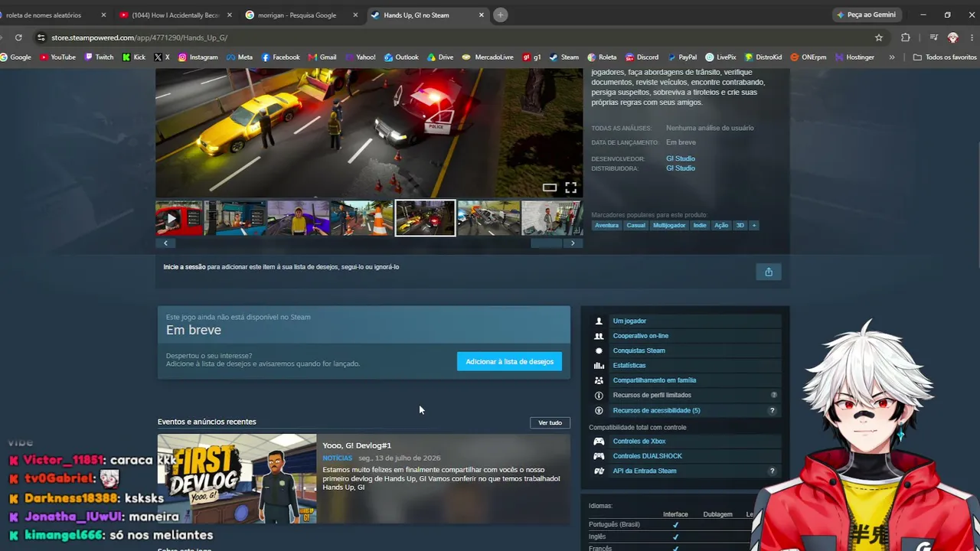Open the Kick bookmark
This screenshot has height=551, width=980.
(x=133, y=57)
